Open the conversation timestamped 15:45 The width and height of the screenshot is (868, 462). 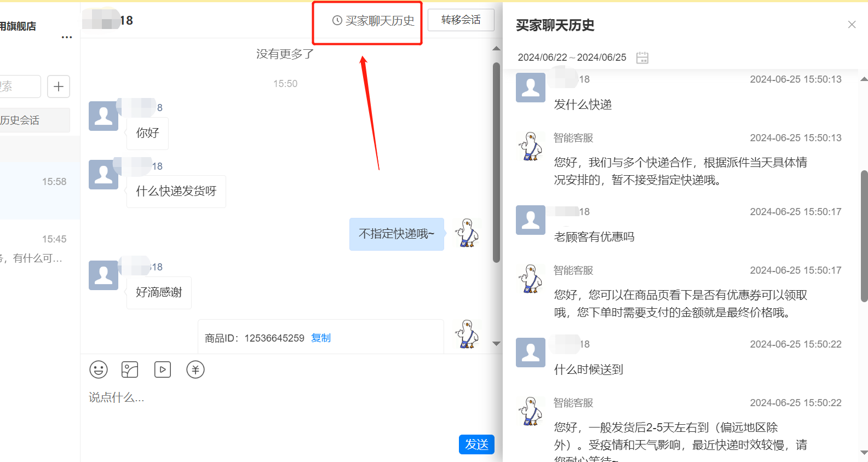click(39, 248)
